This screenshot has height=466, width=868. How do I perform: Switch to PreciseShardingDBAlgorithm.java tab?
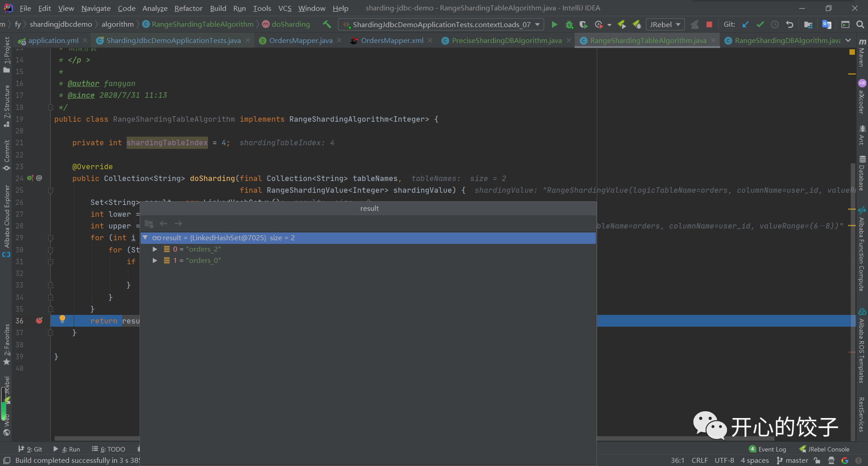click(506, 41)
